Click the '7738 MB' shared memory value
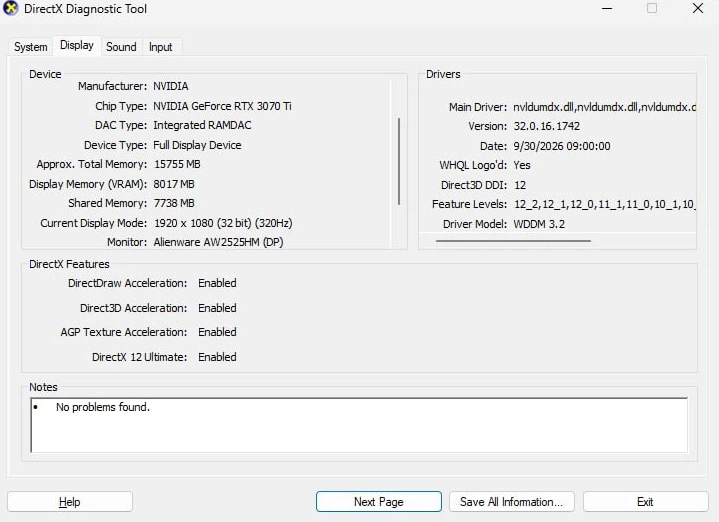This screenshot has height=522, width=719. pyautogui.click(x=174, y=203)
